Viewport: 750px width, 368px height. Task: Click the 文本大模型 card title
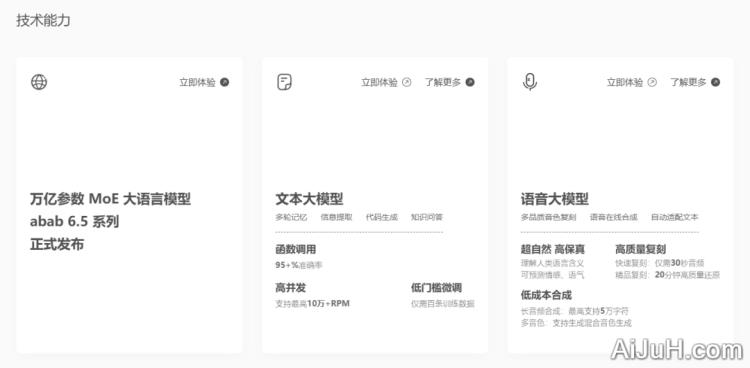[x=309, y=199]
